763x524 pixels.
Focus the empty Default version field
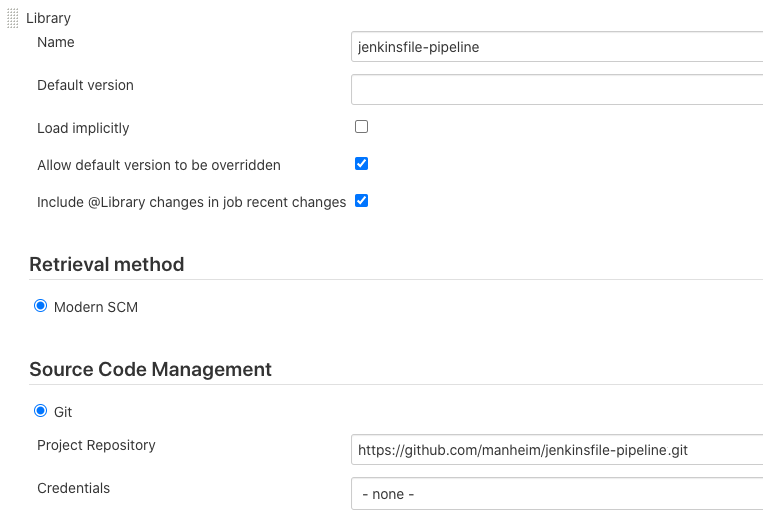point(557,89)
